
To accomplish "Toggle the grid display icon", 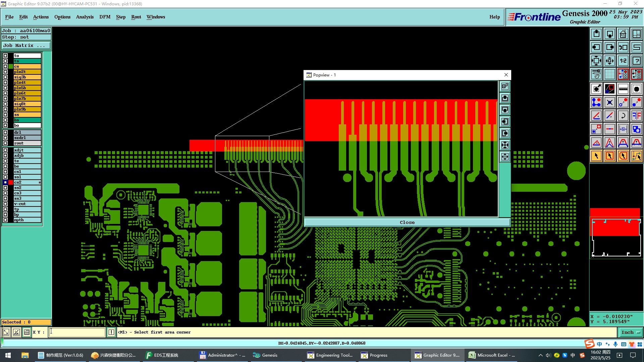I will pos(609,74).
